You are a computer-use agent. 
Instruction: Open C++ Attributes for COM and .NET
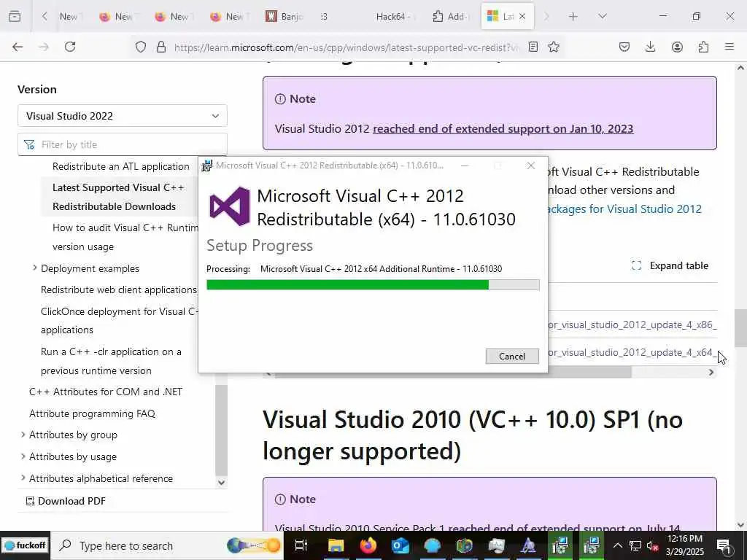pos(106,392)
